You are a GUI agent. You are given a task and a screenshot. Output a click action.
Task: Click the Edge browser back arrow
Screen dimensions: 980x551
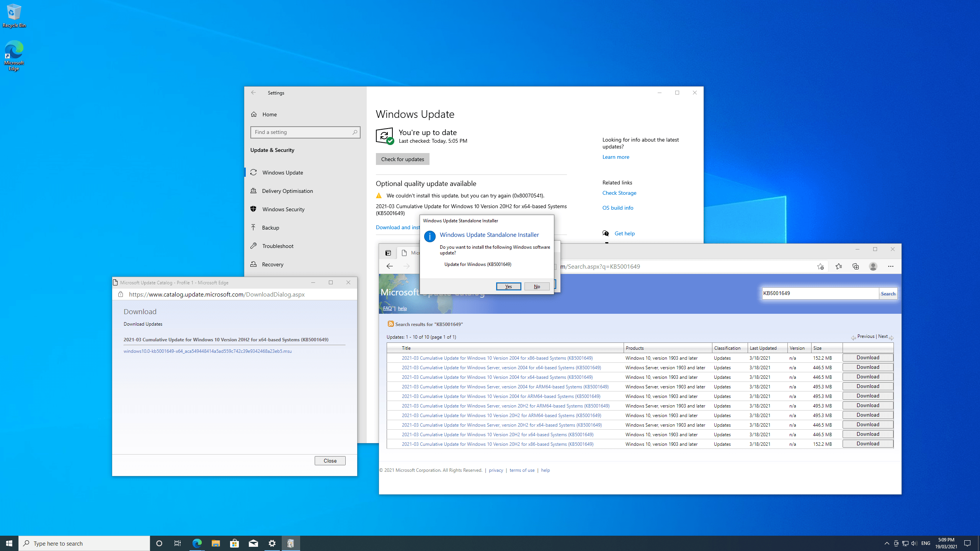coord(389,266)
